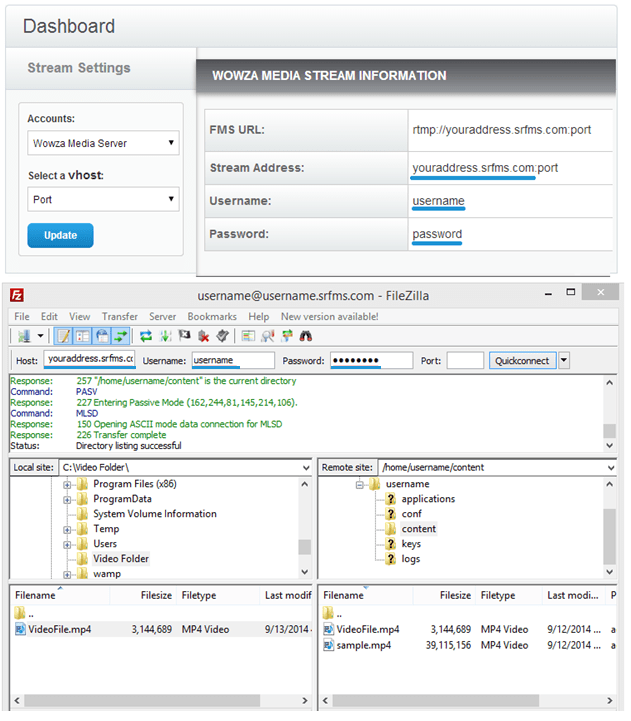
Task: Open the vhost dropdown showing Port
Action: (x=104, y=201)
